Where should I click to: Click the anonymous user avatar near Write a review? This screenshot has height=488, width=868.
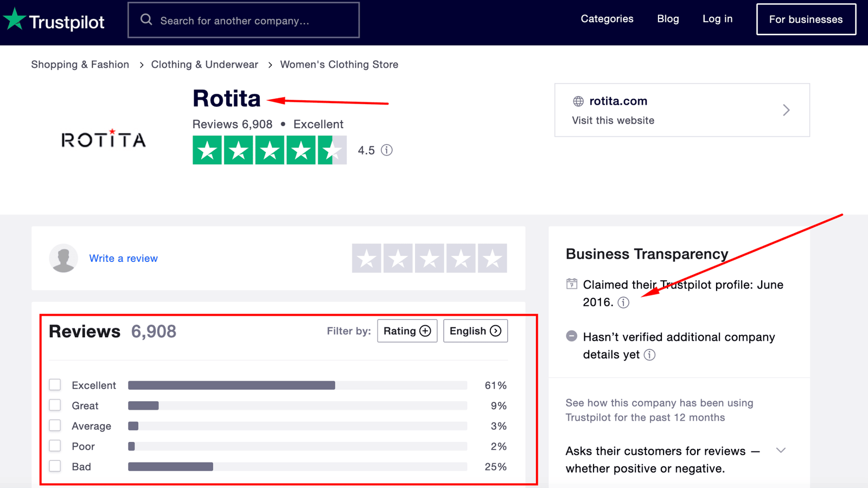[63, 258]
